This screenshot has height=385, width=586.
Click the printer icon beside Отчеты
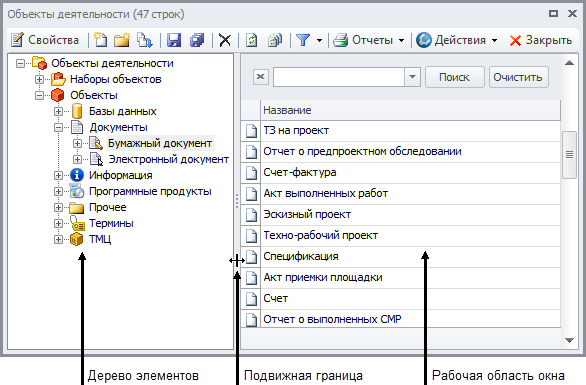[x=340, y=40]
